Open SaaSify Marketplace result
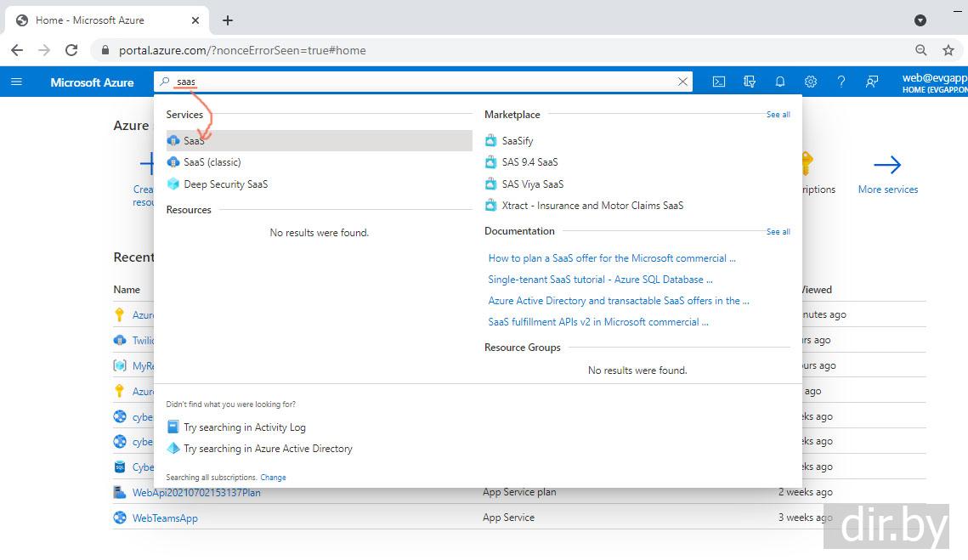Viewport: 968px width, 560px height. point(517,141)
